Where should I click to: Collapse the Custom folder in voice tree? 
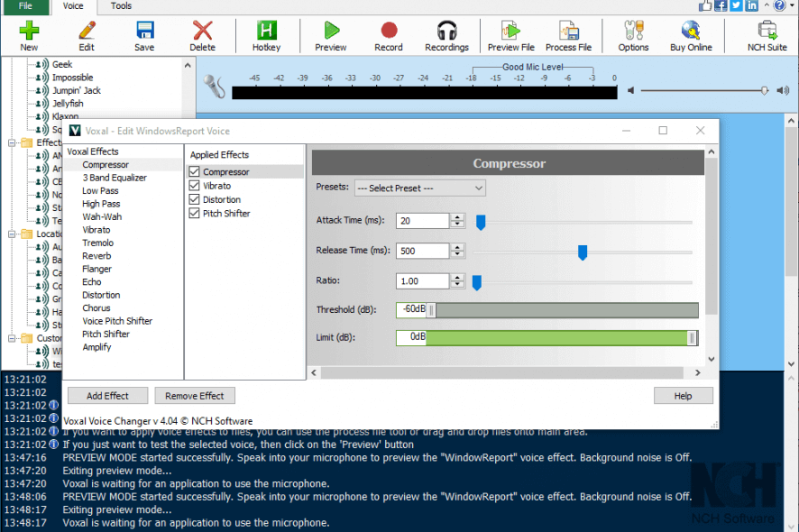tap(12, 338)
